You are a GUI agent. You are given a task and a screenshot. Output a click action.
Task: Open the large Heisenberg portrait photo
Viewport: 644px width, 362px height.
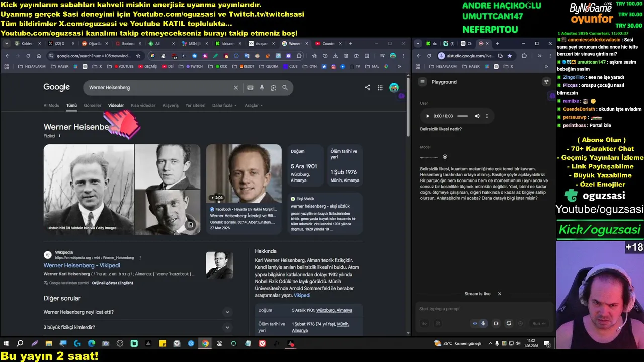89,190
